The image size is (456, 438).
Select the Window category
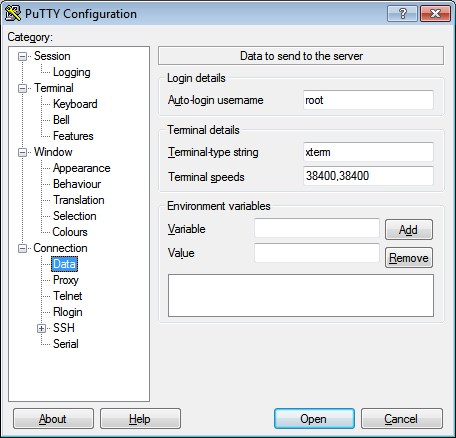click(x=53, y=152)
